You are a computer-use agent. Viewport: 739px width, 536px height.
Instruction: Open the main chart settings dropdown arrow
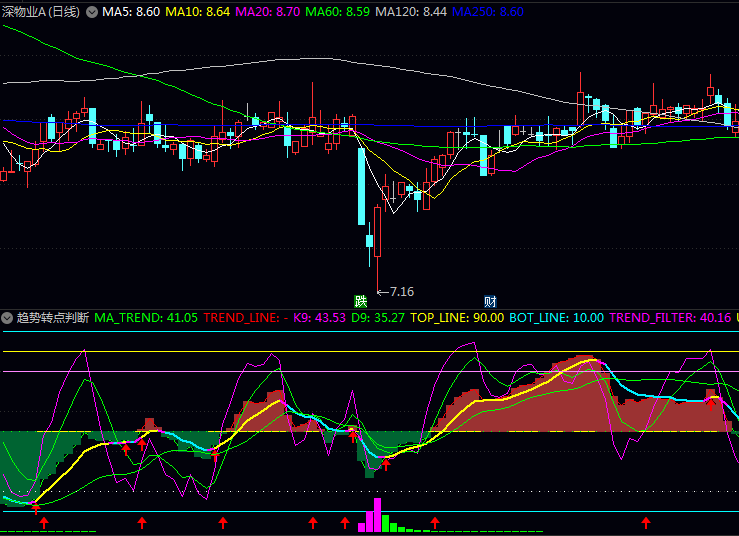92,12
